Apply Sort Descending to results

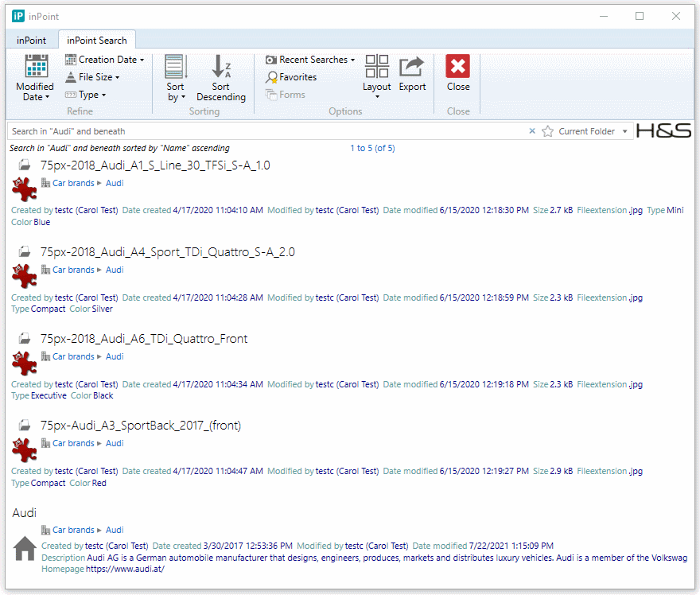point(220,78)
